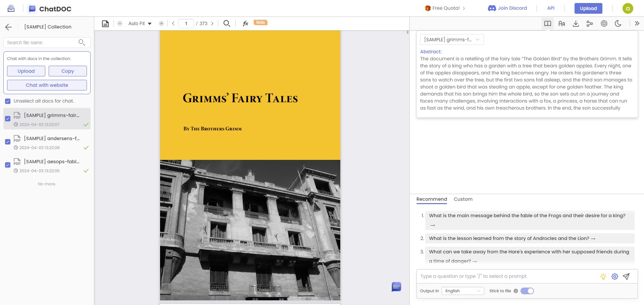Open the collections menu icon top-left

coord(11,8)
